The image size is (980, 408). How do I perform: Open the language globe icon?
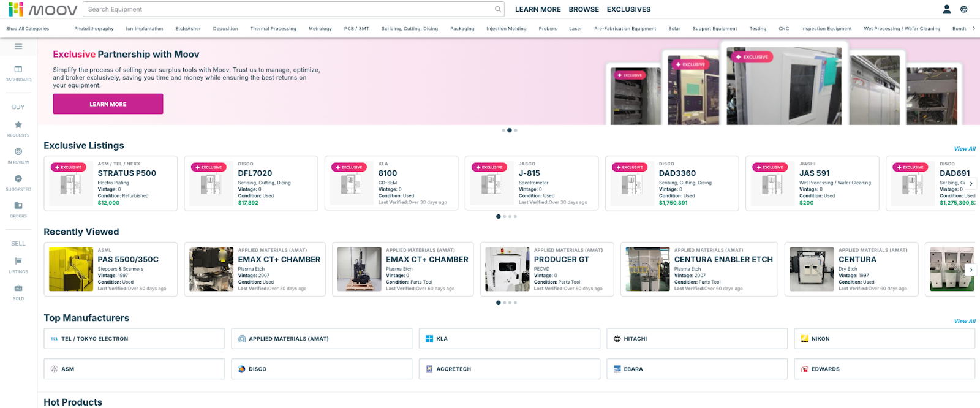coord(963,9)
